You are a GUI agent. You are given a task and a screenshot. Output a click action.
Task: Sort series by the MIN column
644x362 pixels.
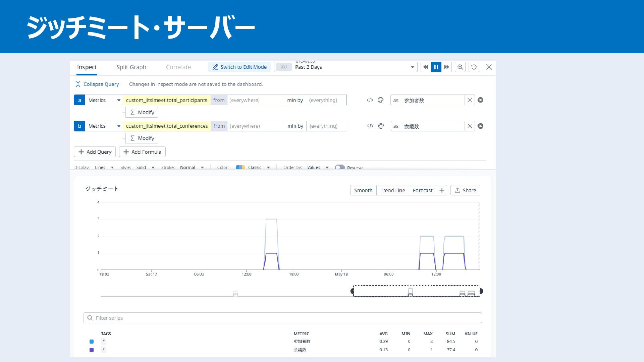[x=406, y=334]
